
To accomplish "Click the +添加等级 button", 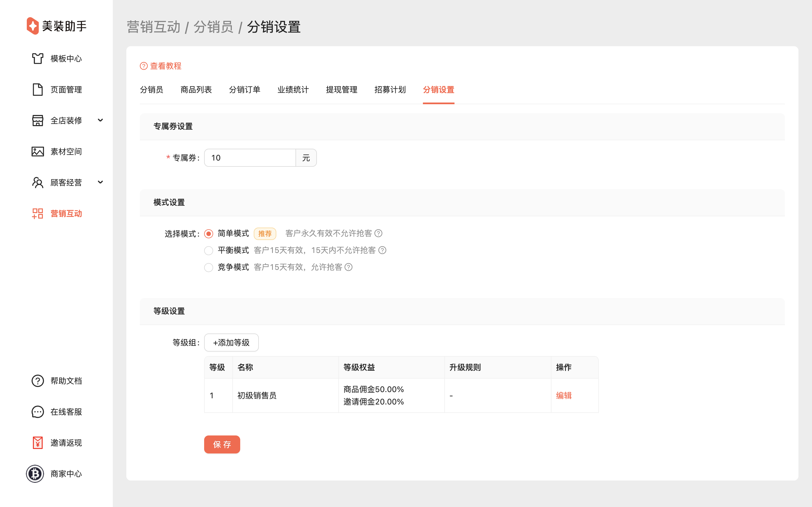I will point(231,342).
